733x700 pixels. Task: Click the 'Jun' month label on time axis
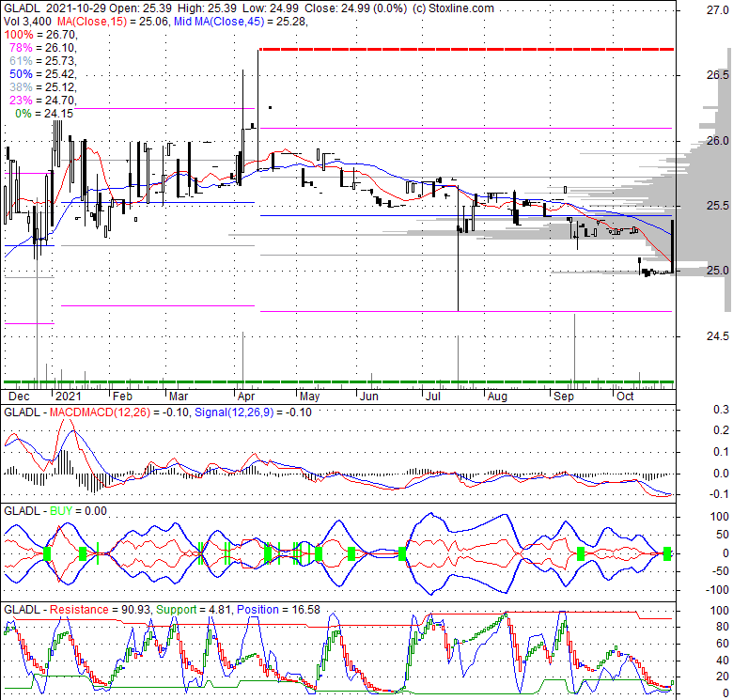click(368, 397)
